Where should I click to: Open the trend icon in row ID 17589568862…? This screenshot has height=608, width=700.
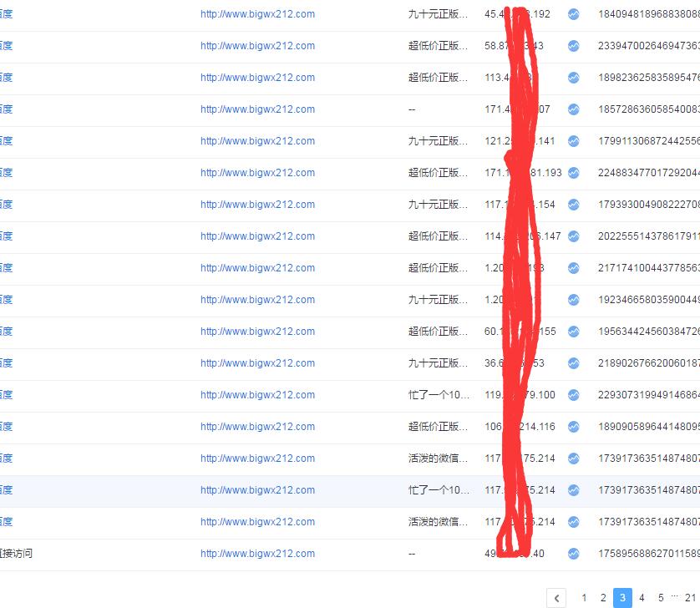click(574, 554)
